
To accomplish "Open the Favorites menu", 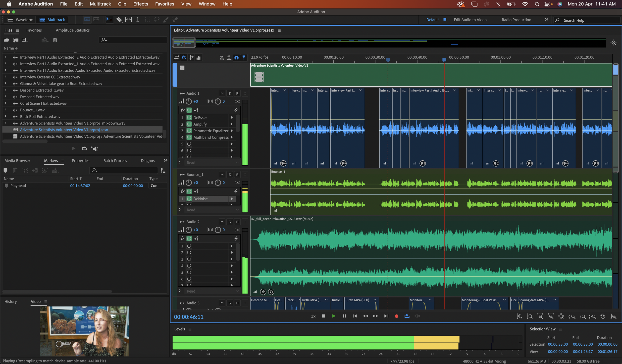I will [x=164, y=4].
